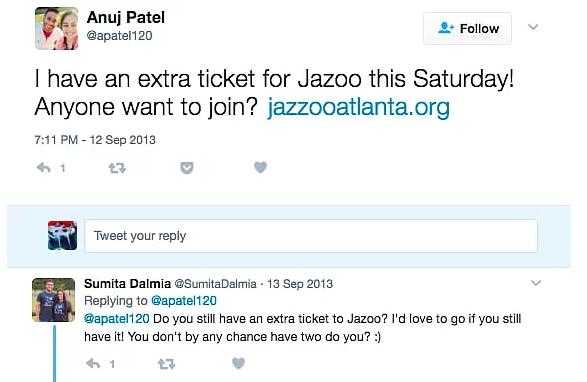Image resolution: width=587 pixels, height=382 pixels.
Task: Click reply arrow on Sumita's tweet
Action: coord(93,363)
